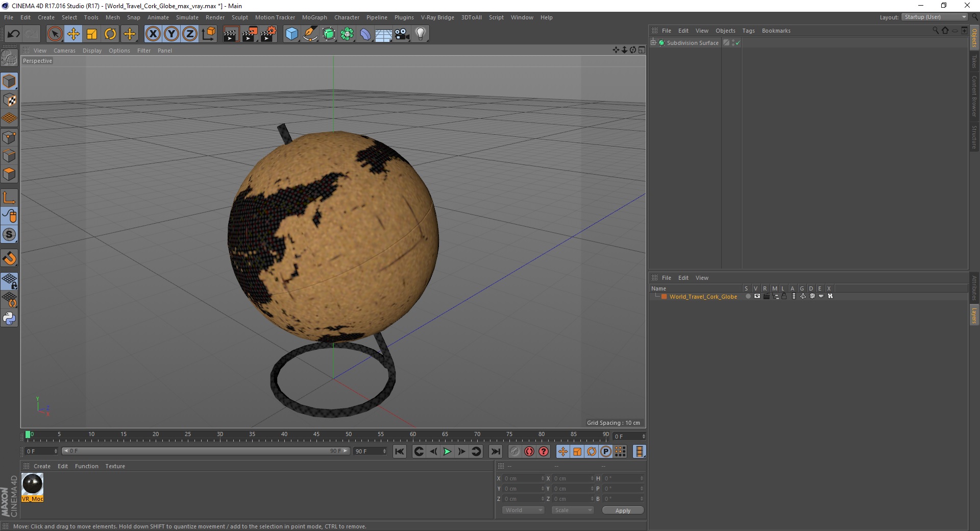Viewport: 980px width, 531px height.
Task: Open the V-Ray Bridge menu
Action: (x=437, y=17)
